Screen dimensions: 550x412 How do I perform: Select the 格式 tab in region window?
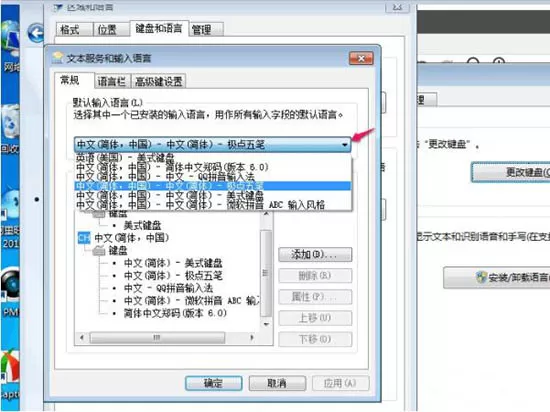(x=74, y=29)
